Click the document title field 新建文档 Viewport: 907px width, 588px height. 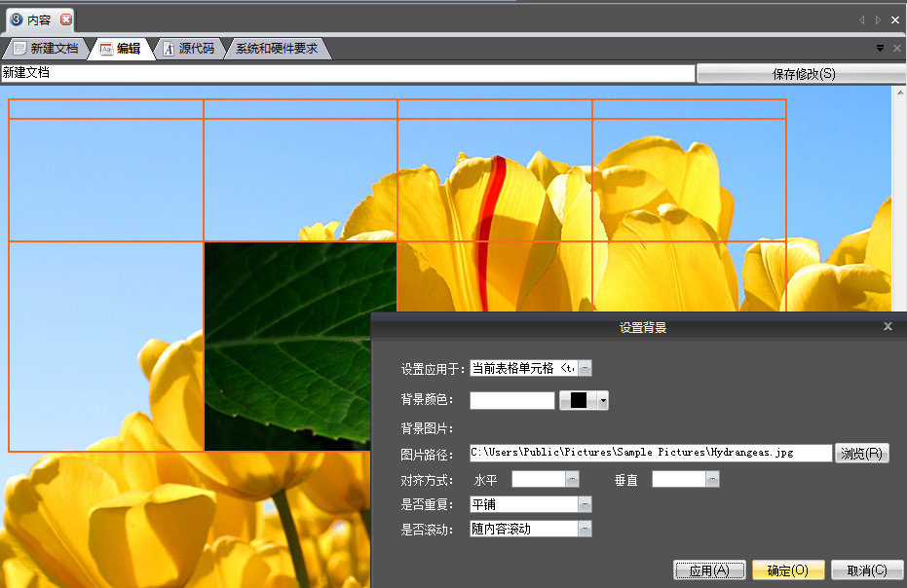click(x=348, y=73)
